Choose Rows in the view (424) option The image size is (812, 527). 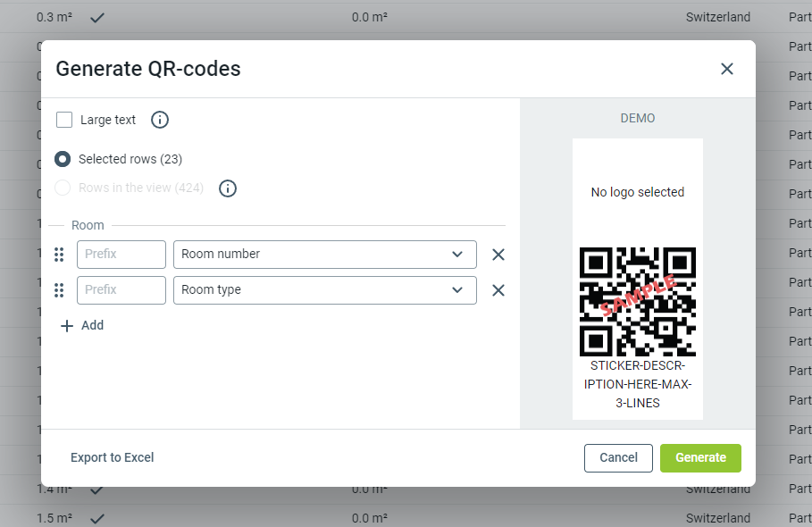(63, 188)
